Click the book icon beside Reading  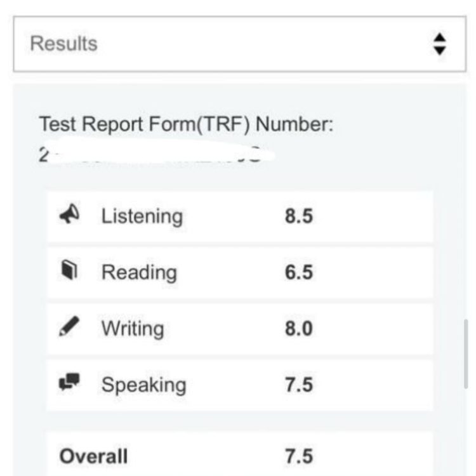point(69,272)
